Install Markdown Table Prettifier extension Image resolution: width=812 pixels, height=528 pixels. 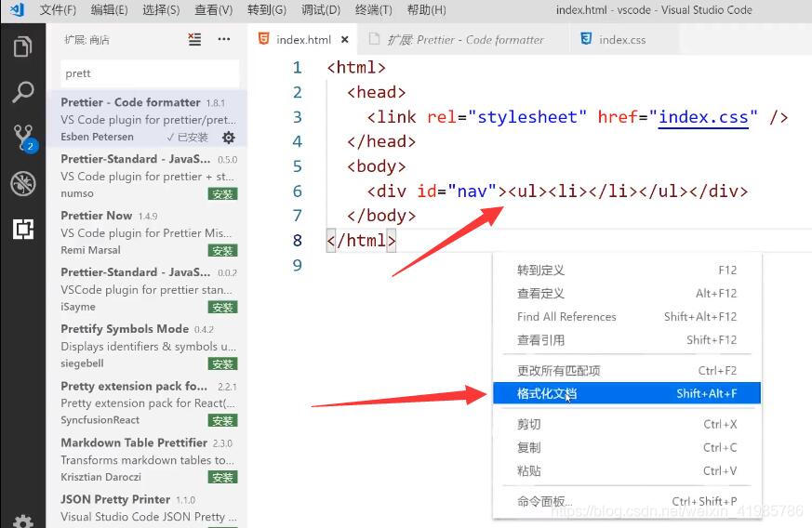click(x=222, y=477)
